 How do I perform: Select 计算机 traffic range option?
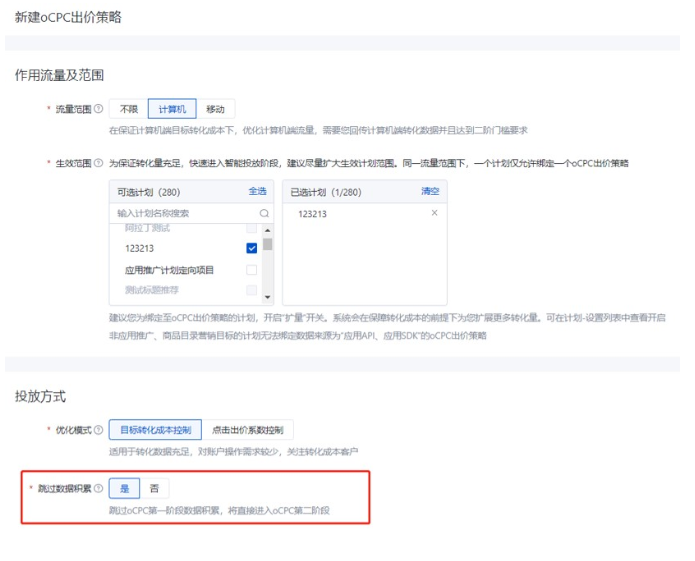pos(172,109)
